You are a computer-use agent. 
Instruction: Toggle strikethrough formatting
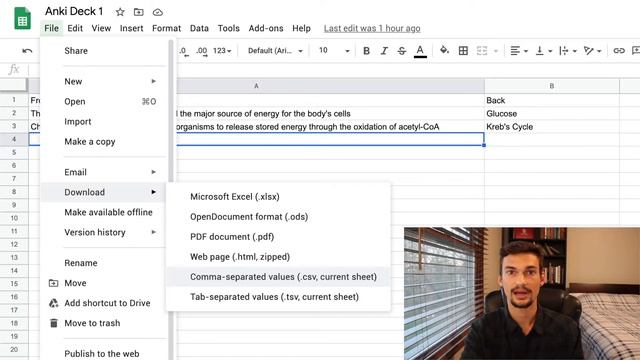tap(402, 51)
